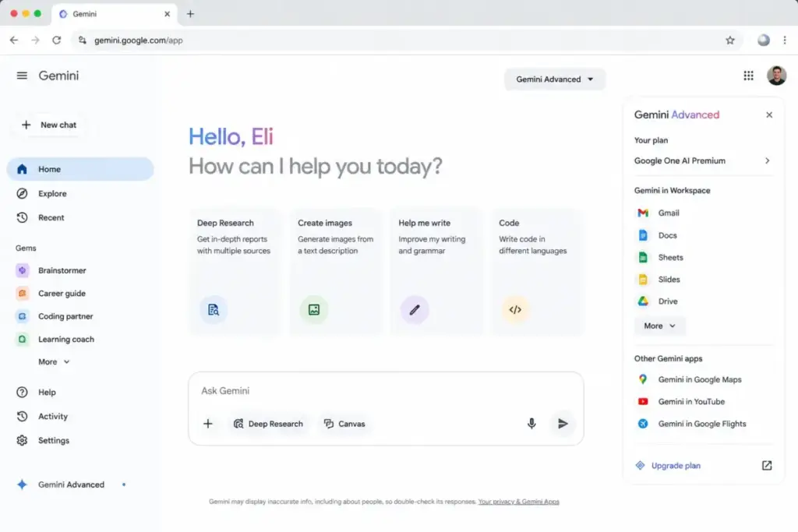Go to Home in sidebar
The image size is (798, 532).
(x=80, y=169)
